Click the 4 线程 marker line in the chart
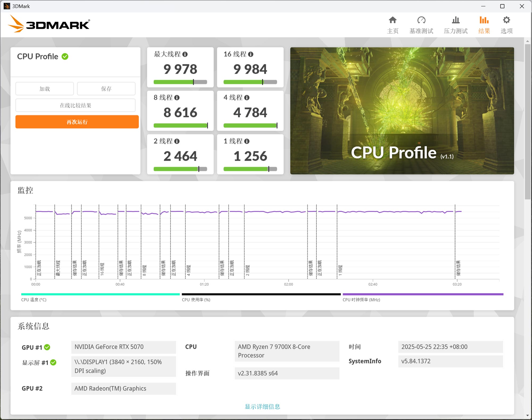Image resolution: width=532 pixels, height=420 pixels. (185, 242)
